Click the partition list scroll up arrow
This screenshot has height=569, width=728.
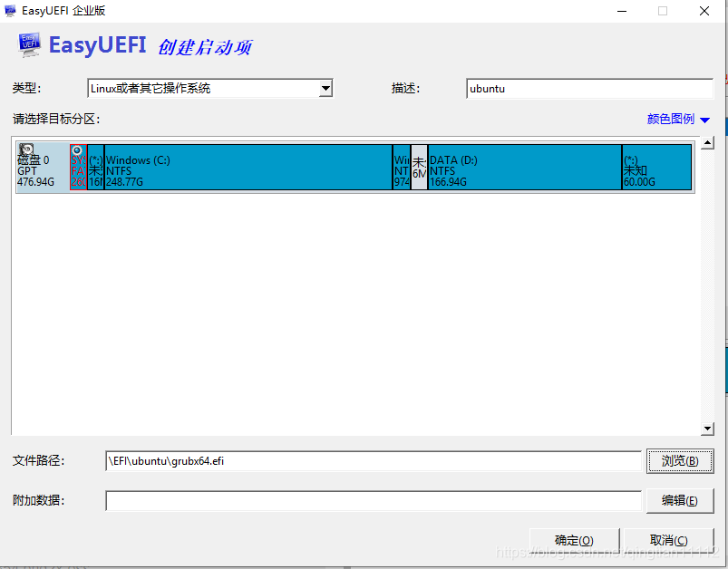(707, 142)
